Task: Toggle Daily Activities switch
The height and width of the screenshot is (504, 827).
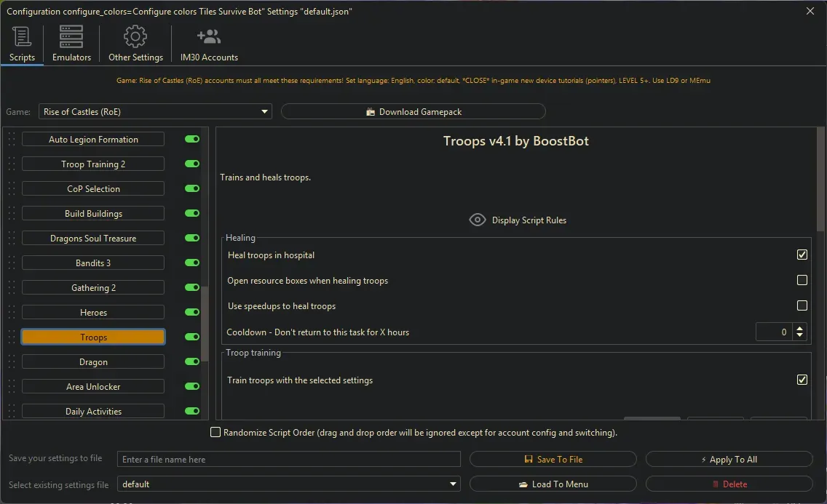Action: click(x=192, y=412)
